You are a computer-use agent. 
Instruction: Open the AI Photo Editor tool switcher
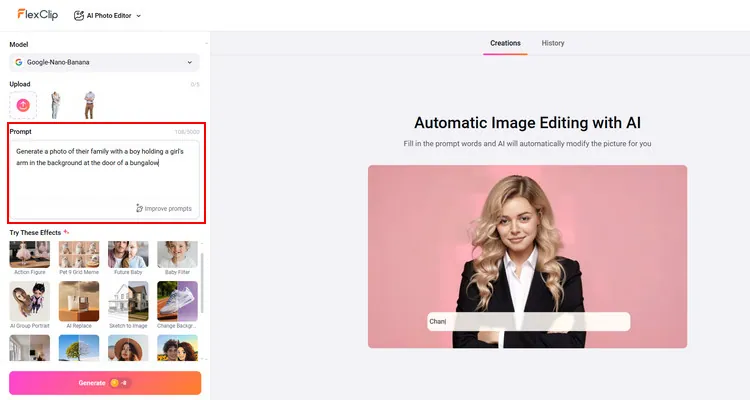108,16
